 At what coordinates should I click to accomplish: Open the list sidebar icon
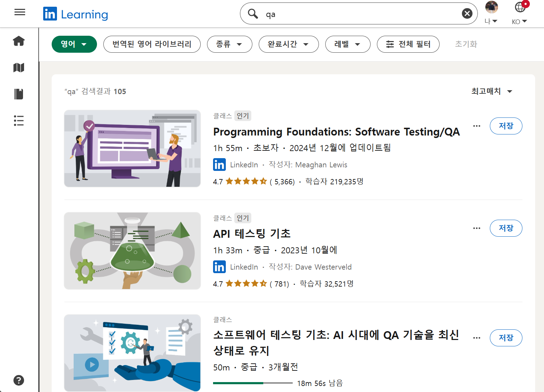click(19, 121)
